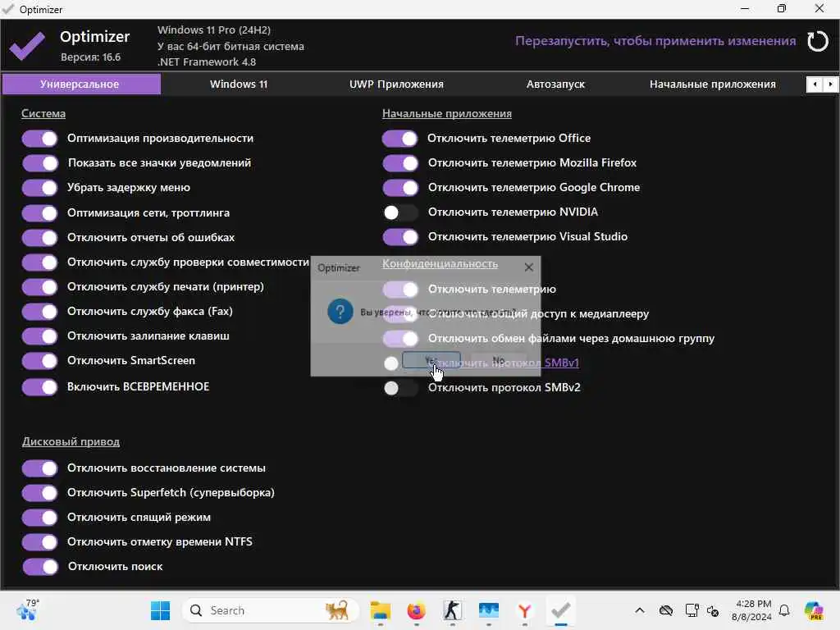Switch to the Windows 11 tab
The height and width of the screenshot is (630, 840).
[x=239, y=84]
